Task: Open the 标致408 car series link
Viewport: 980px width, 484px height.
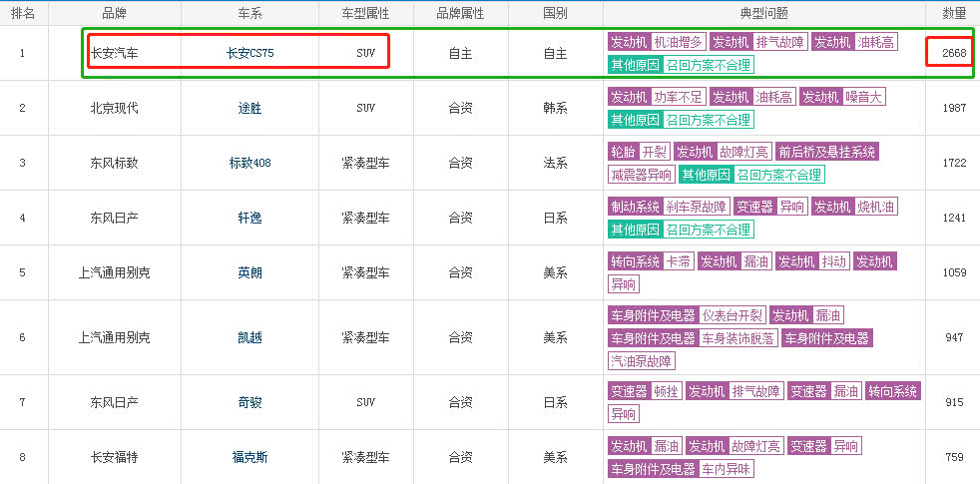Action: [250, 164]
